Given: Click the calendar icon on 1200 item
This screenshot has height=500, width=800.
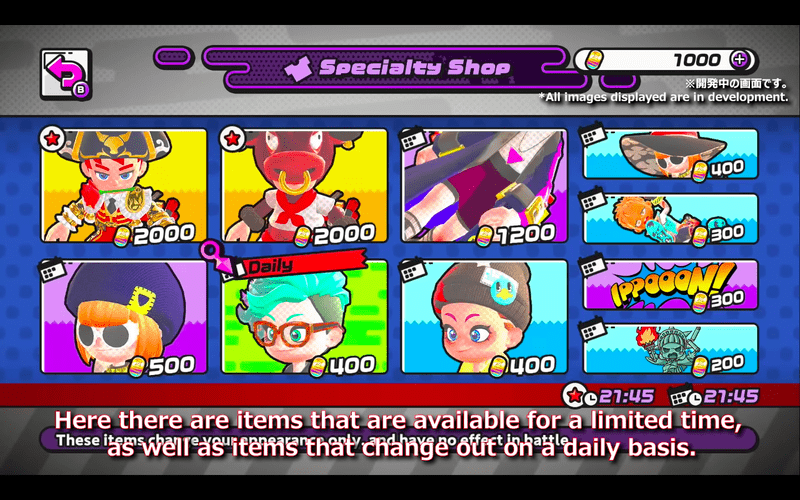Looking at the screenshot, I should tap(414, 139).
